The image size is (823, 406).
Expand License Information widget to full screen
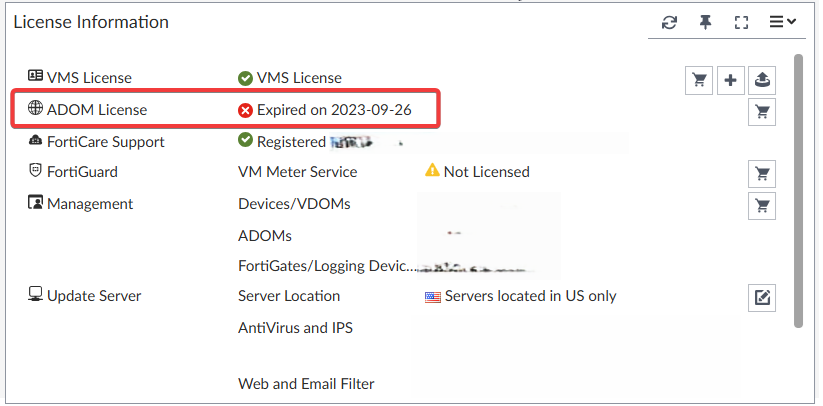click(x=741, y=23)
